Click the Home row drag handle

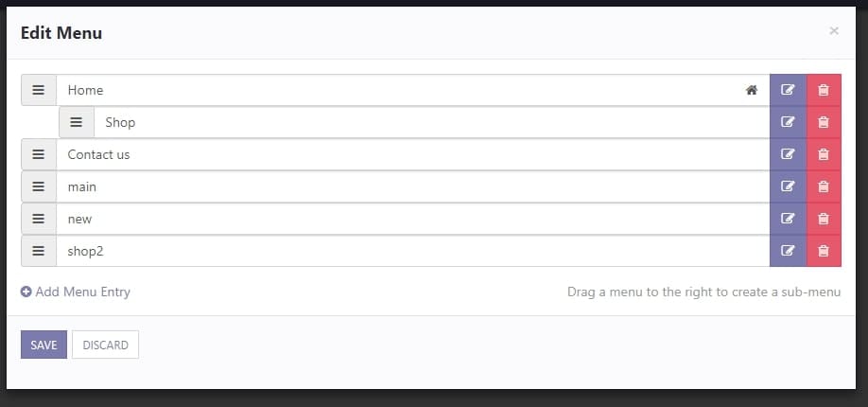tap(39, 90)
